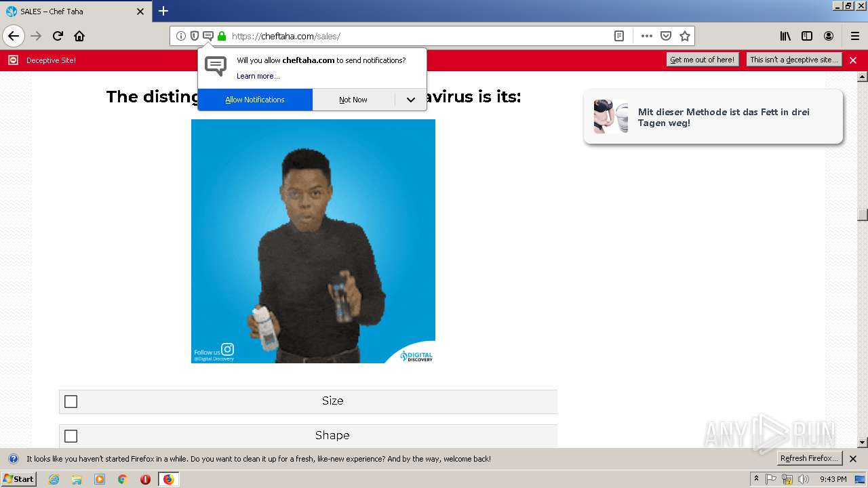
Task: Open the Firefox hamburger menu
Action: [855, 36]
